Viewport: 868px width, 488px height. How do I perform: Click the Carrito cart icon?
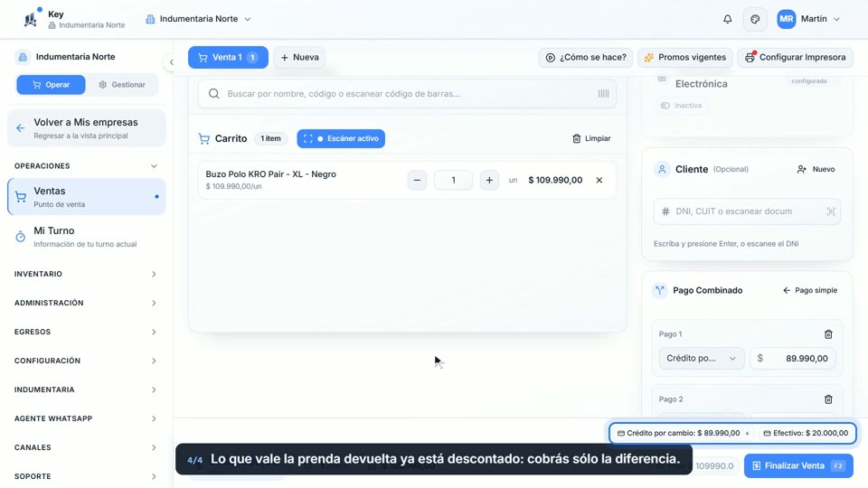[203, 139]
